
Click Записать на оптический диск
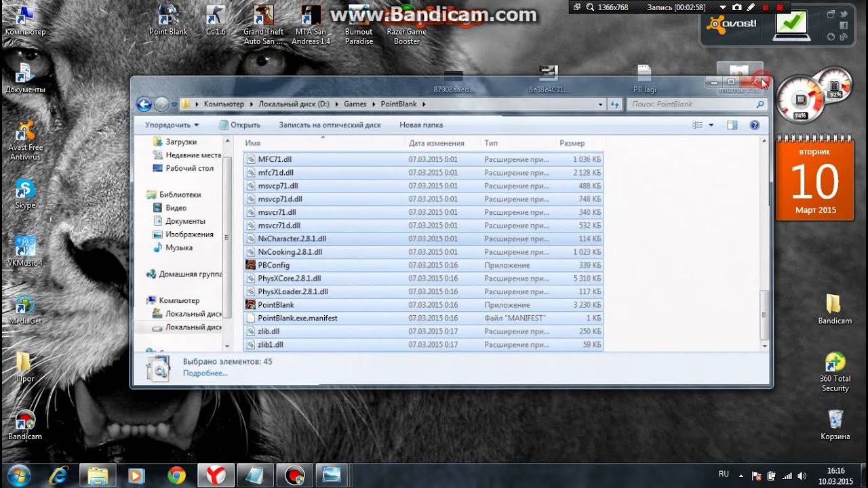click(330, 125)
